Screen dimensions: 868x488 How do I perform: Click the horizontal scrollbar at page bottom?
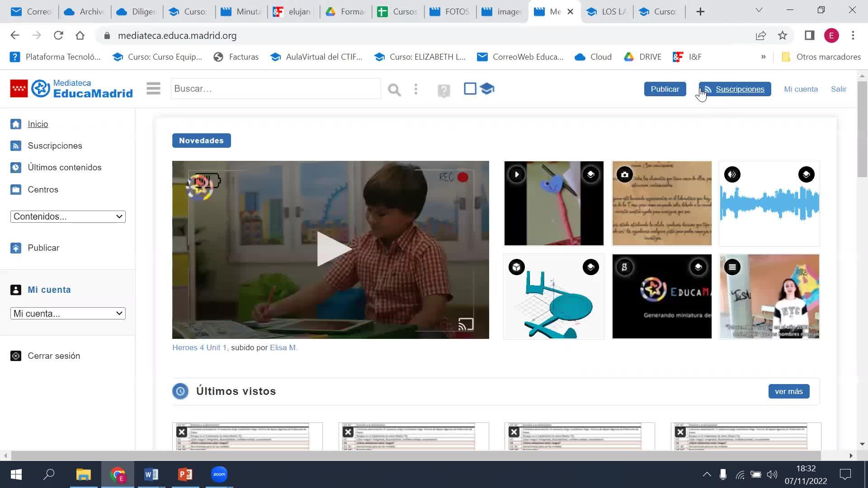(x=416, y=455)
